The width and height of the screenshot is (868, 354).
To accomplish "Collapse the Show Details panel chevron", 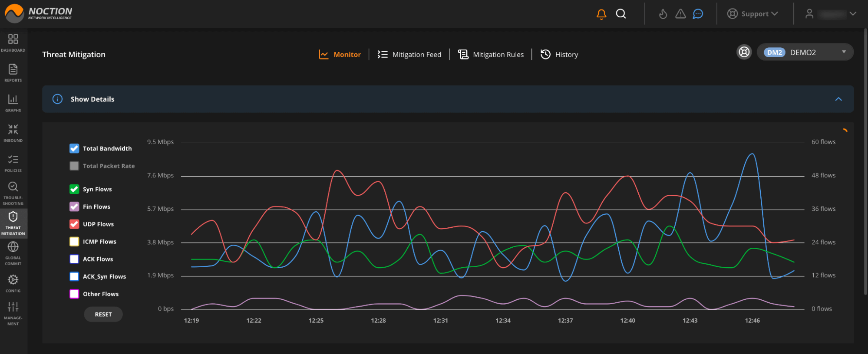I will point(838,99).
